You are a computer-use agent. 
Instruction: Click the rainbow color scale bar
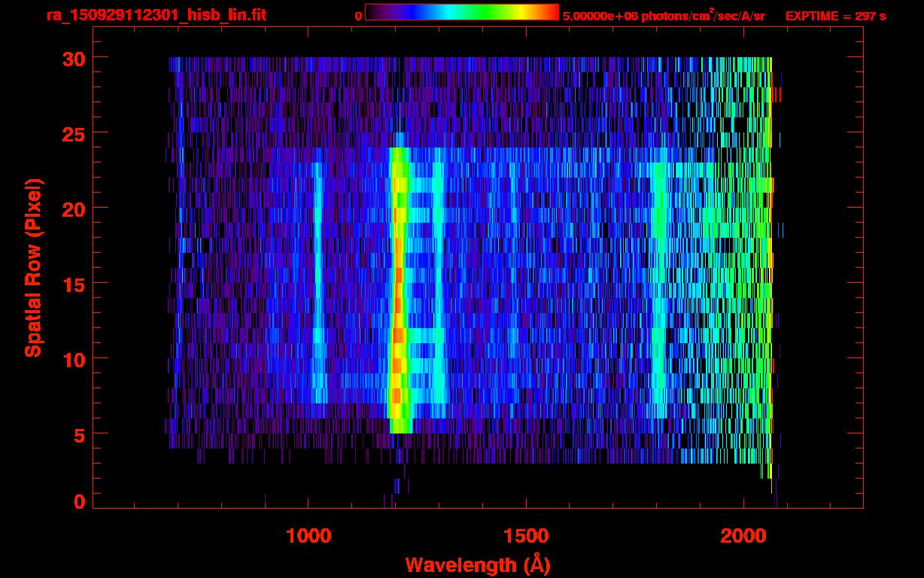tap(462, 12)
